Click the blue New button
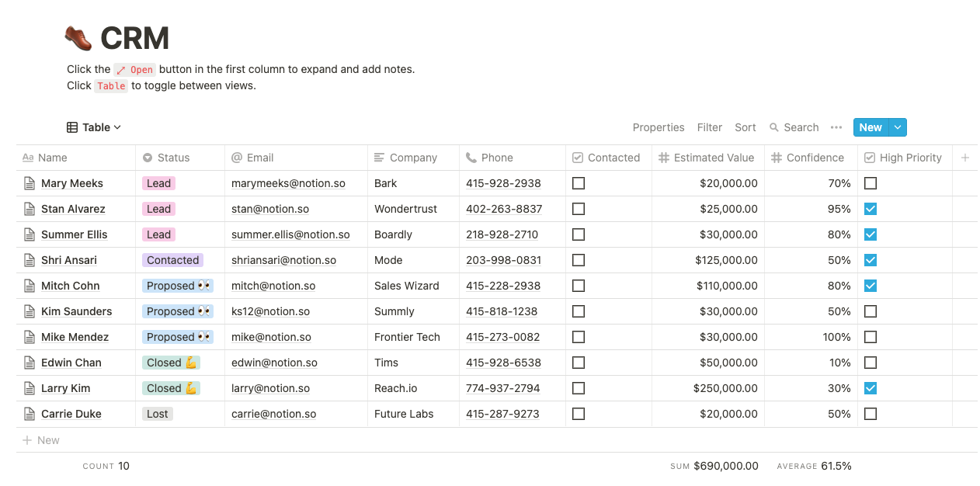This screenshot has width=980, height=486. [x=871, y=127]
